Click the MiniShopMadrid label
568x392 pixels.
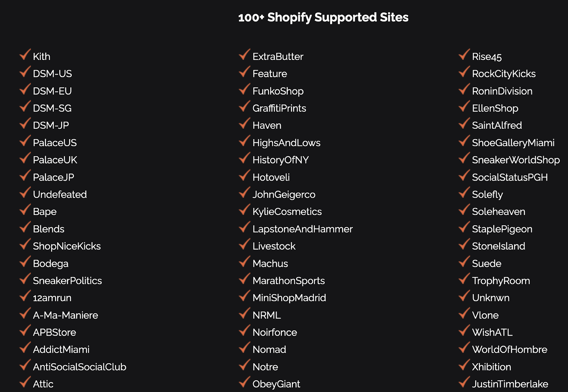tap(289, 298)
